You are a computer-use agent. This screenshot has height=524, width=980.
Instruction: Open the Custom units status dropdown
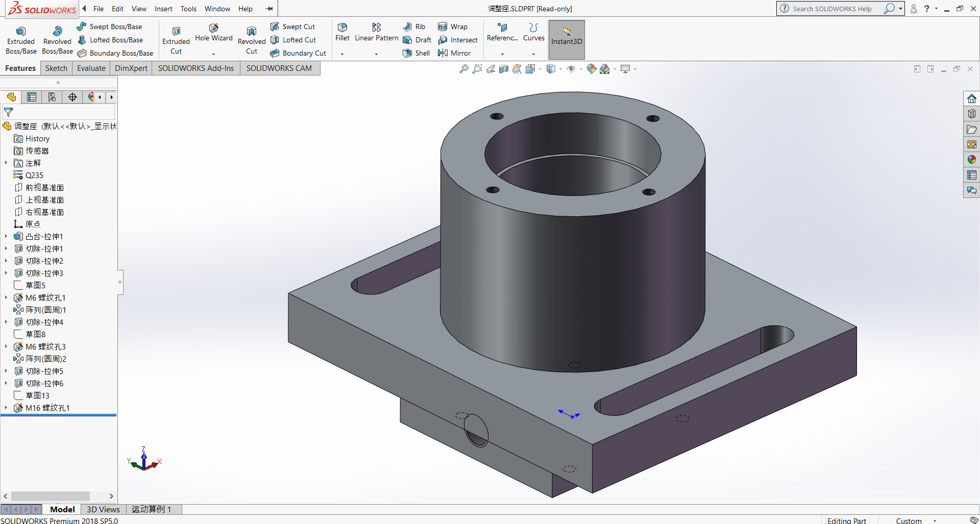pyautogui.click(x=916, y=520)
